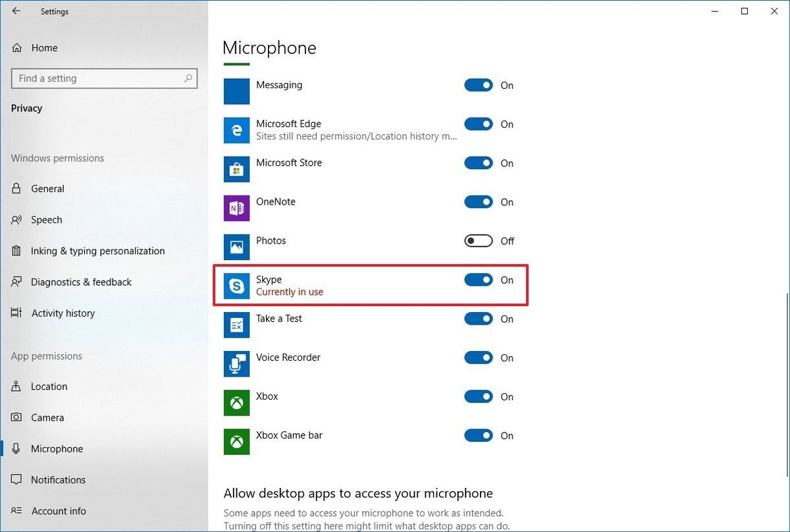The image size is (790, 532).
Task: Navigate to Privacy Home
Action: 44,47
